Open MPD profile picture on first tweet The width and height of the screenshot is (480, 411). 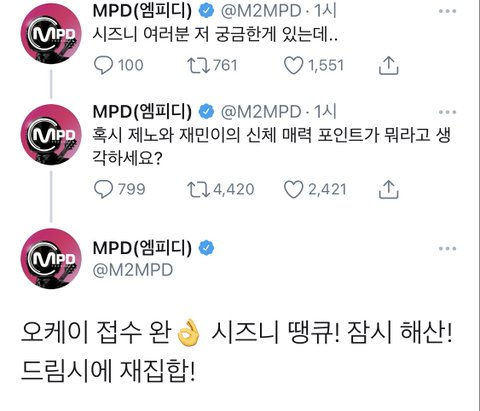(51, 33)
